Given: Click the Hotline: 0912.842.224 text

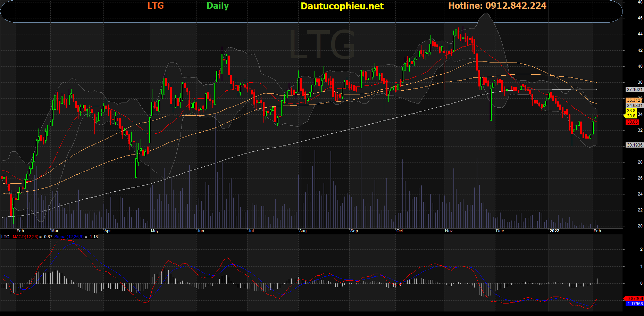Looking at the screenshot, I should click(497, 6).
